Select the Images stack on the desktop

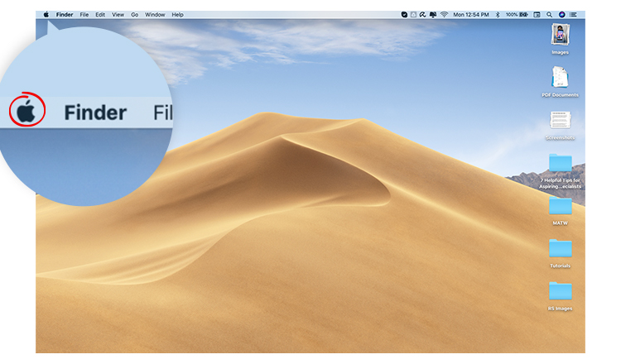[560, 38]
